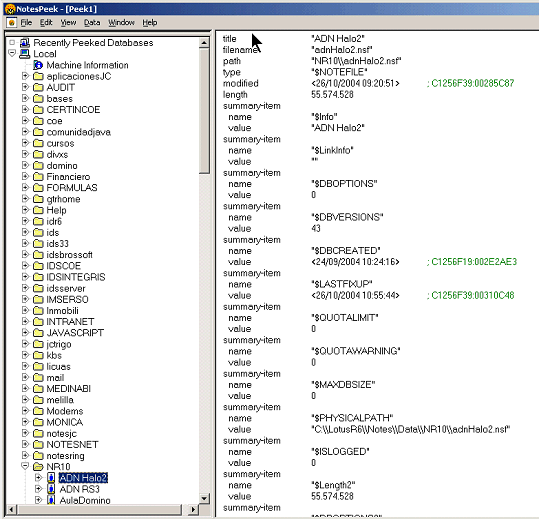
Task: Click the ADN Halo2 database icon
Action: pyautogui.click(x=51, y=478)
